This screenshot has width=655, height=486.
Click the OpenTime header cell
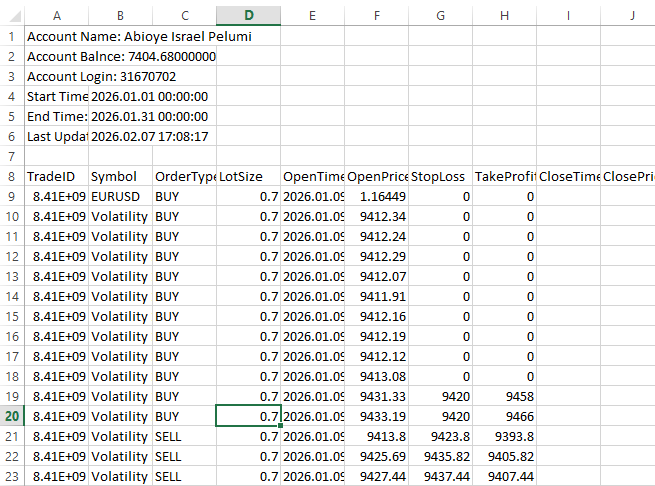312,176
